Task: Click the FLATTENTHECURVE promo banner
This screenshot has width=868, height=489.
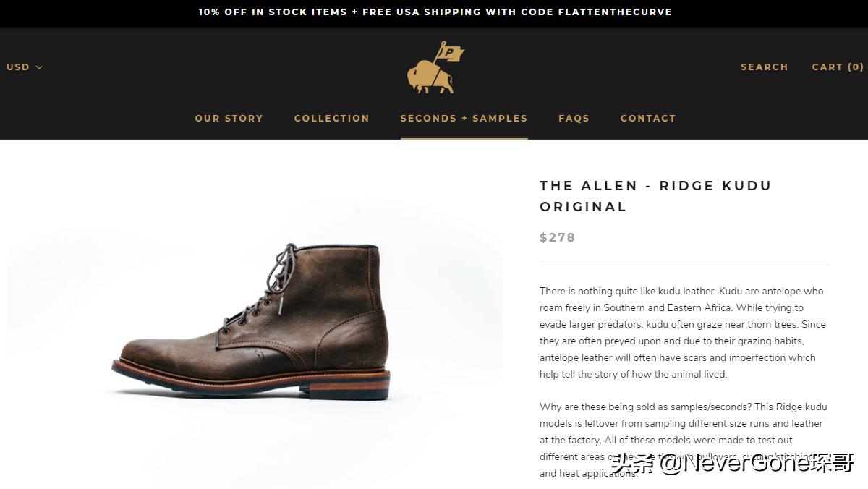Action: click(435, 12)
